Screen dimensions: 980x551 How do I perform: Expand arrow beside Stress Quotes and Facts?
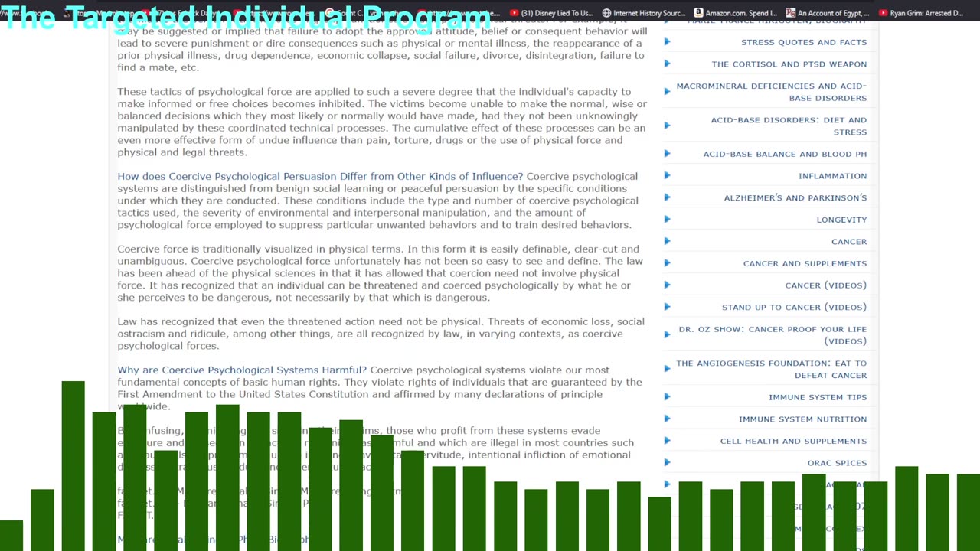tap(667, 42)
